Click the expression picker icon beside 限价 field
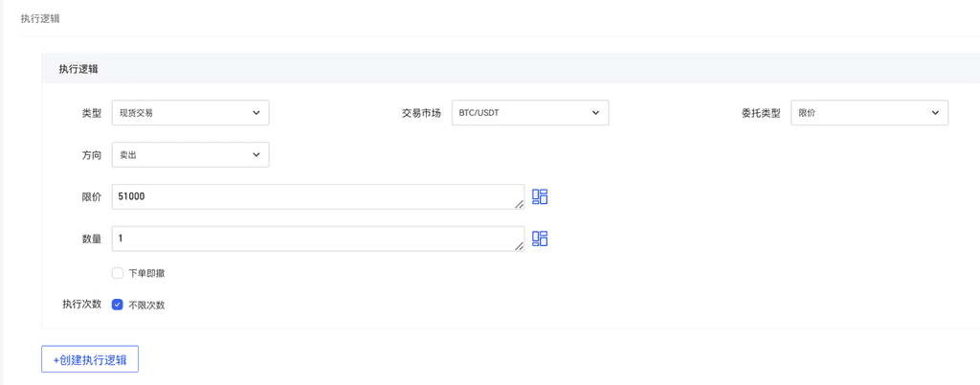Viewport: 980px width, 385px height. 540,197
